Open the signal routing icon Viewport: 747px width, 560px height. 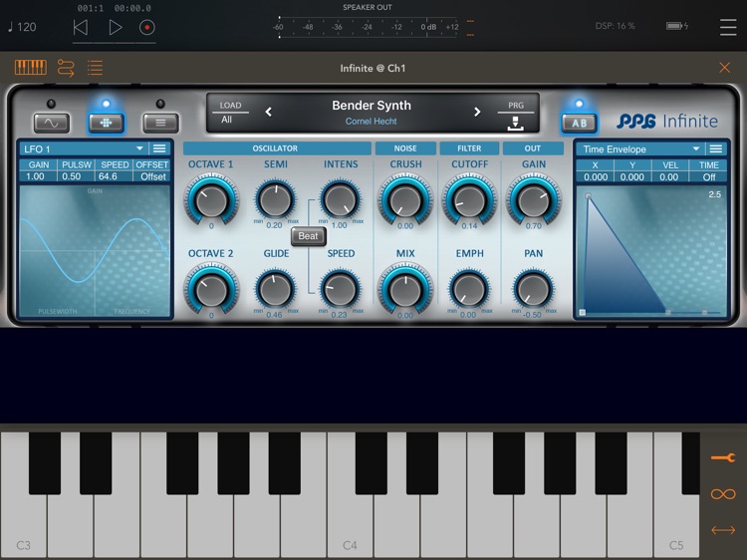[66, 68]
